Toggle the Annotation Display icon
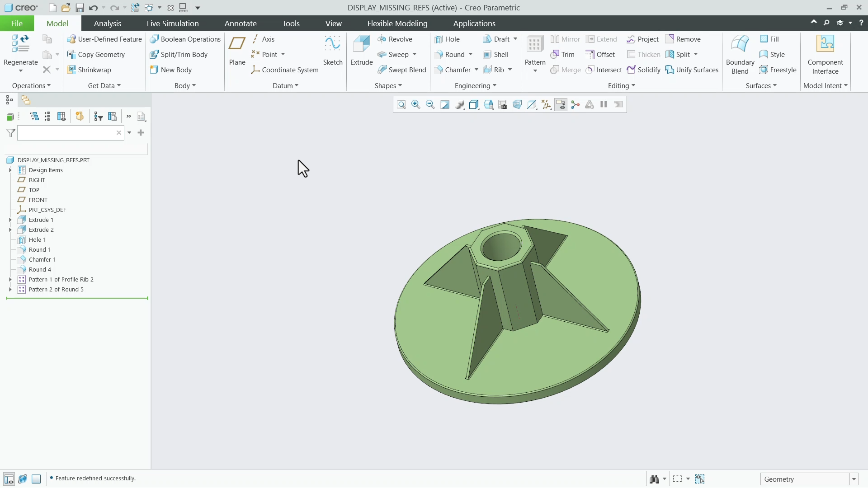Screen dimensions: 868x488 (561, 105)
